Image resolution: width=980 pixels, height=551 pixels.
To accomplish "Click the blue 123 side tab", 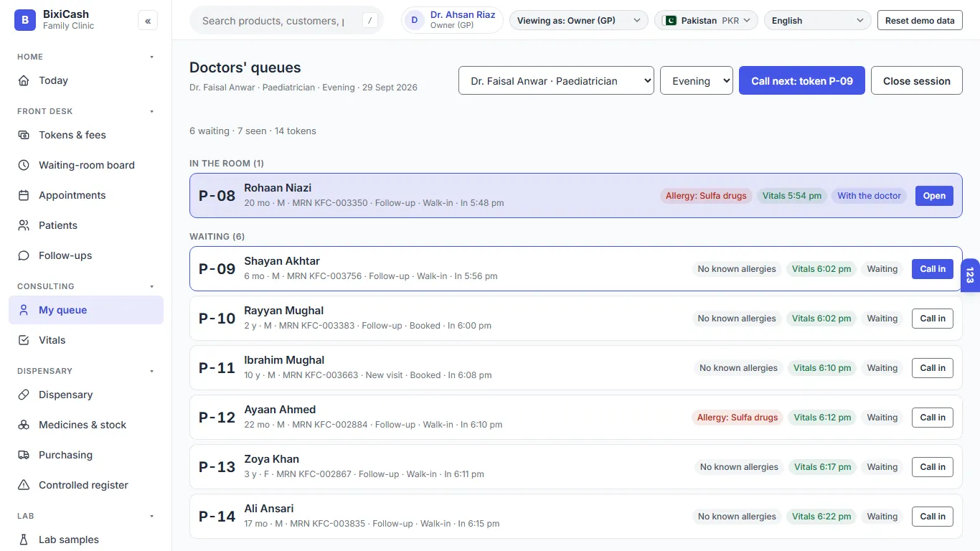I will [x=970, y=275].
